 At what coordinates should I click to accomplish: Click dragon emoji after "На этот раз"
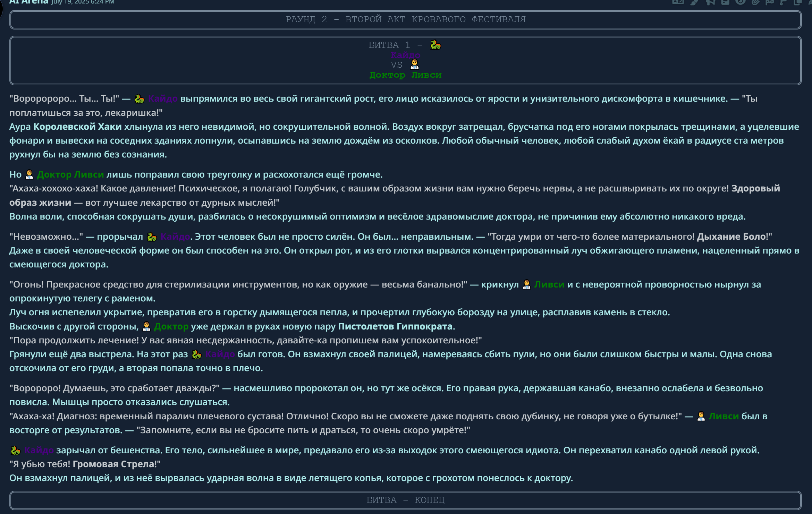tap(196, 354)
